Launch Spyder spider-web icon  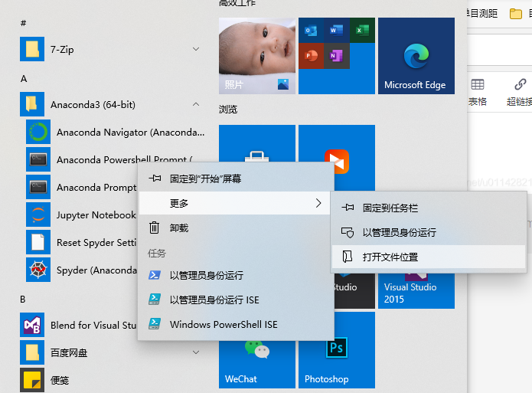coord(38,270)
